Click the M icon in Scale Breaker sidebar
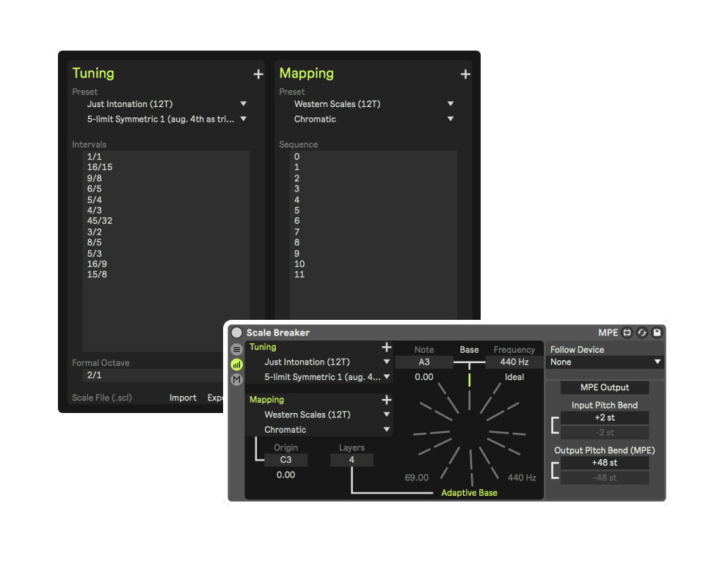Image resolution: width=728 pixels, height=581 pixels. point(237,379)
